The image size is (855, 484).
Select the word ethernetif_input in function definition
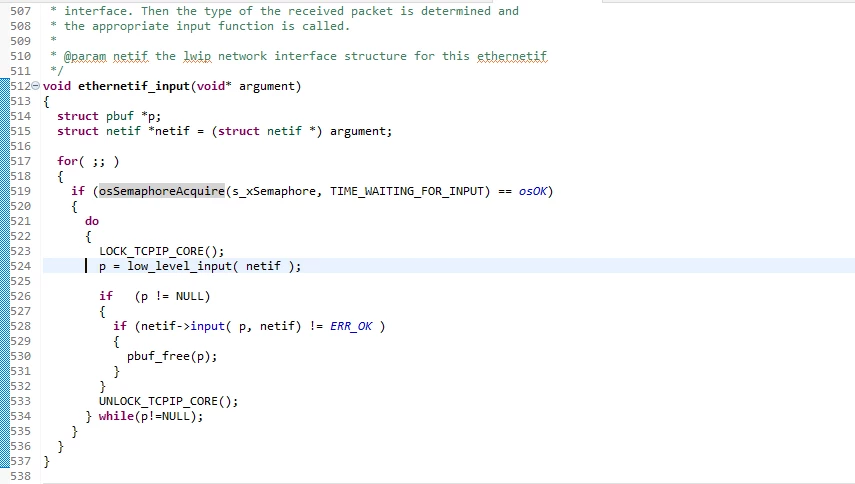pos(134,86)
